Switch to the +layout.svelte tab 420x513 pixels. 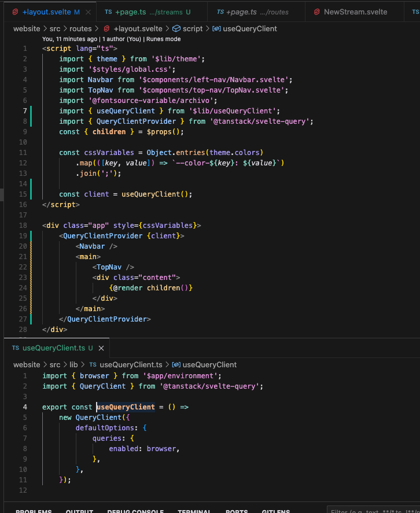point(46,12)
